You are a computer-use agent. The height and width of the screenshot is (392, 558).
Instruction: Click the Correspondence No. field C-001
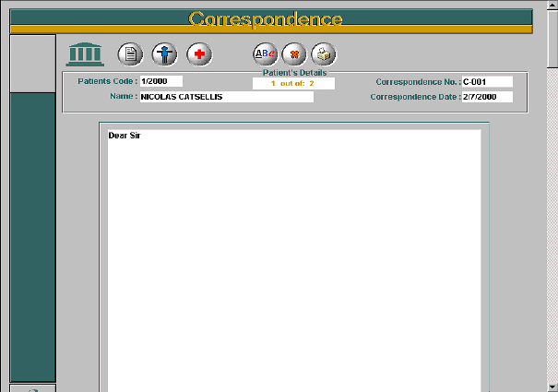487,82
